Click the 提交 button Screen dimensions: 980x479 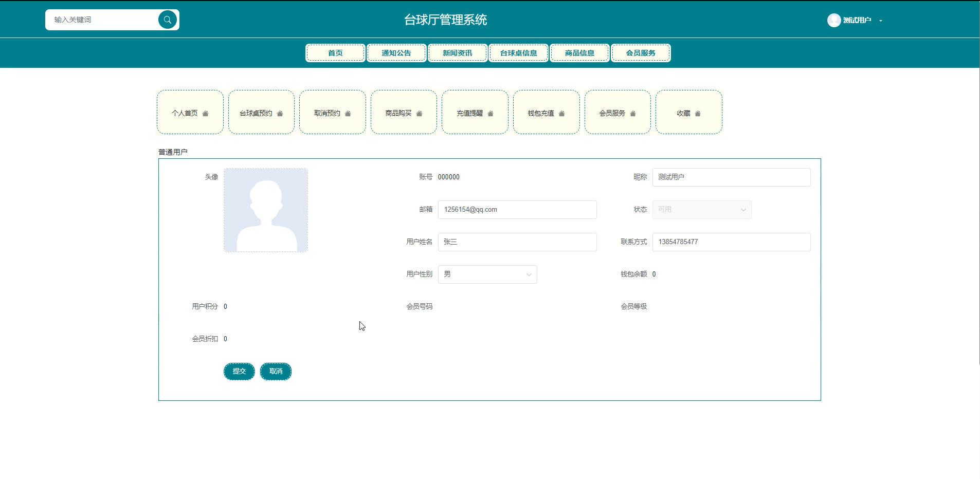point(239,372)
